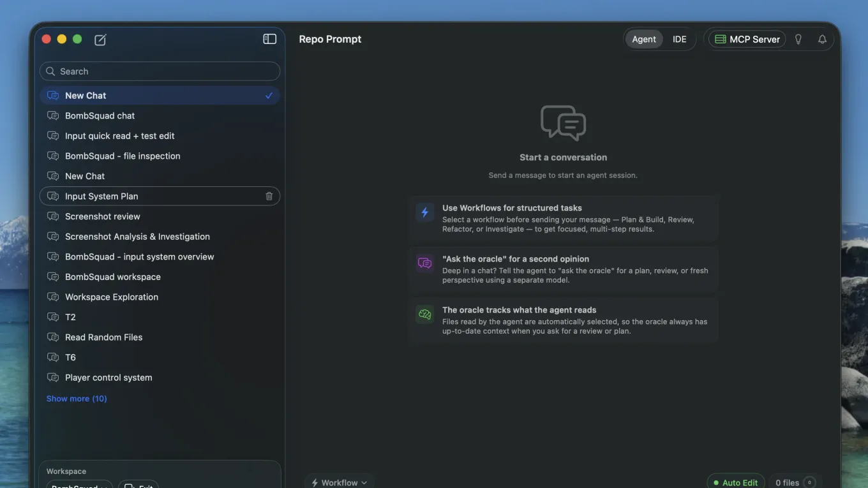Image resolution: width=868 pixels, height=488 pixels.
Task: Click the Start a conversation heading
Action: point(563,158)
